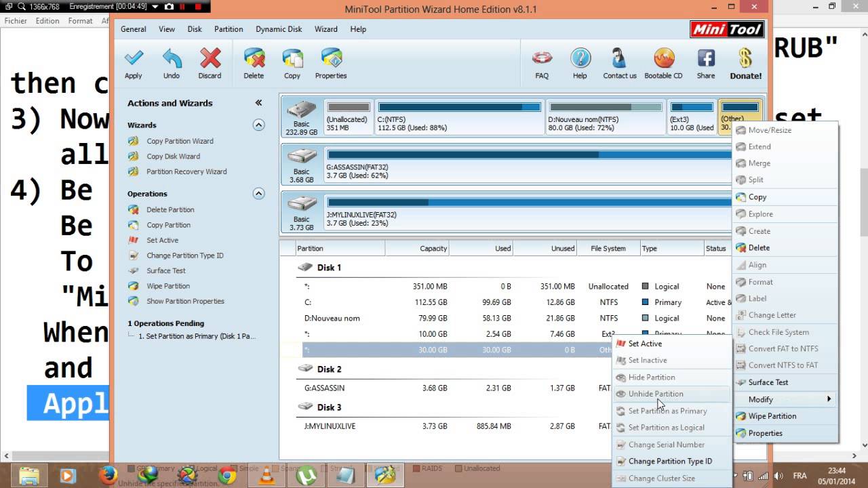Screen dimensions: 868x488
Task: Select Unhide Partition in Modify submenu
Action: tap(671, 394)
